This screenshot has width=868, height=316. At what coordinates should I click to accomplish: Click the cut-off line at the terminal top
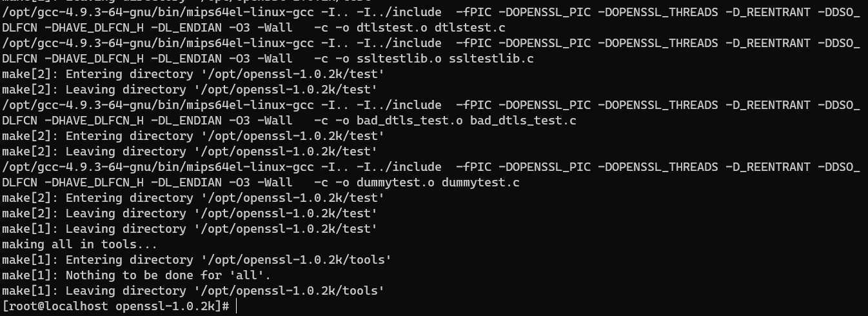(193, 3)
